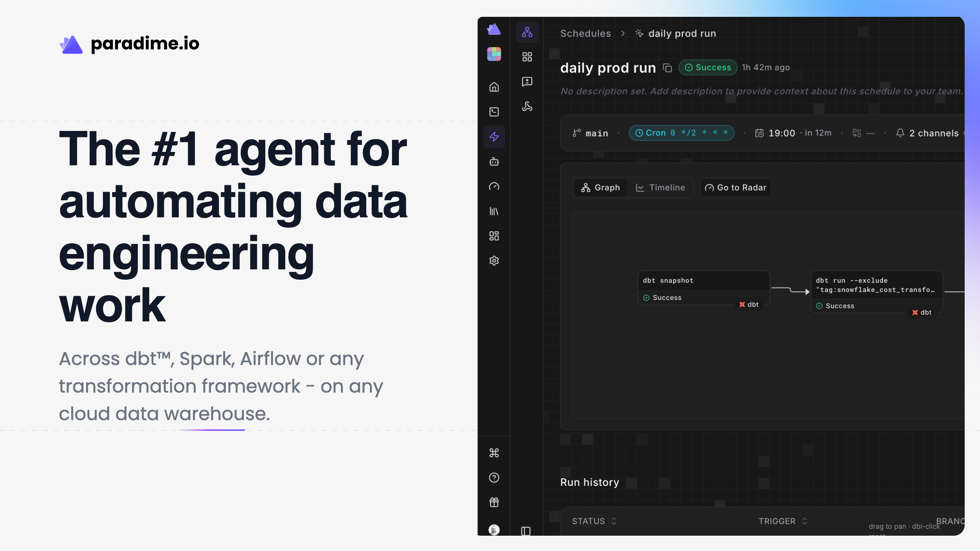Open the gift rewards icon

(494, 502)
